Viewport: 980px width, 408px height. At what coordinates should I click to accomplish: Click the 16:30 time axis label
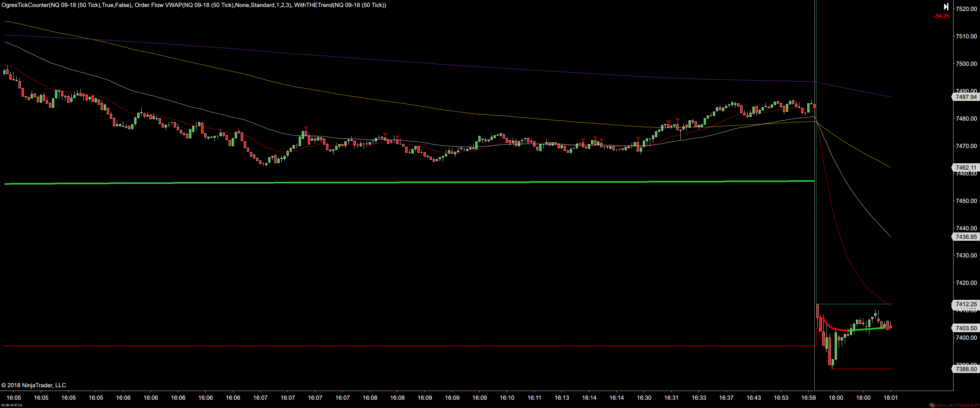click(644, 398)
